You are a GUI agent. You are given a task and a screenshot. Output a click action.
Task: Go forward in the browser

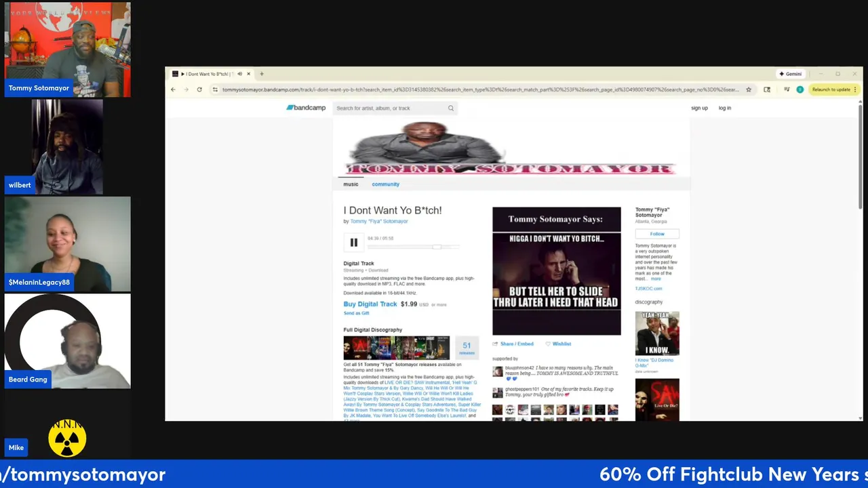tap(186, 89)
